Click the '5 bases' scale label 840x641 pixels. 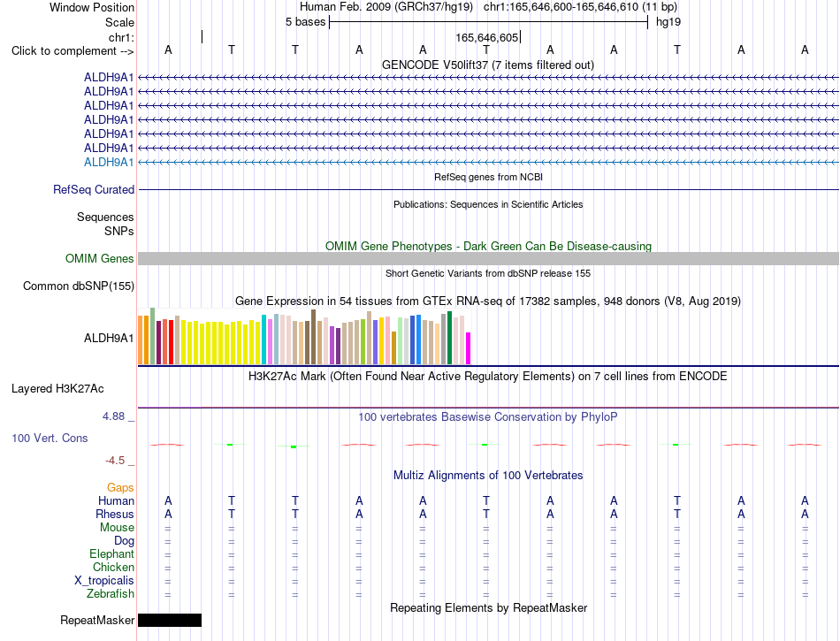[x=305, y=22]
